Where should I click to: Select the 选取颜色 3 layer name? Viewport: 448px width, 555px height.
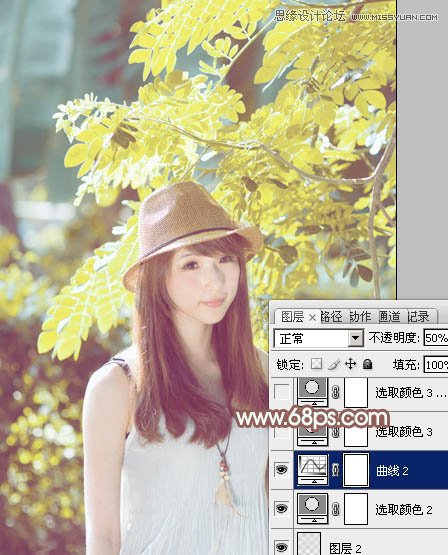(x=404, y=432)
